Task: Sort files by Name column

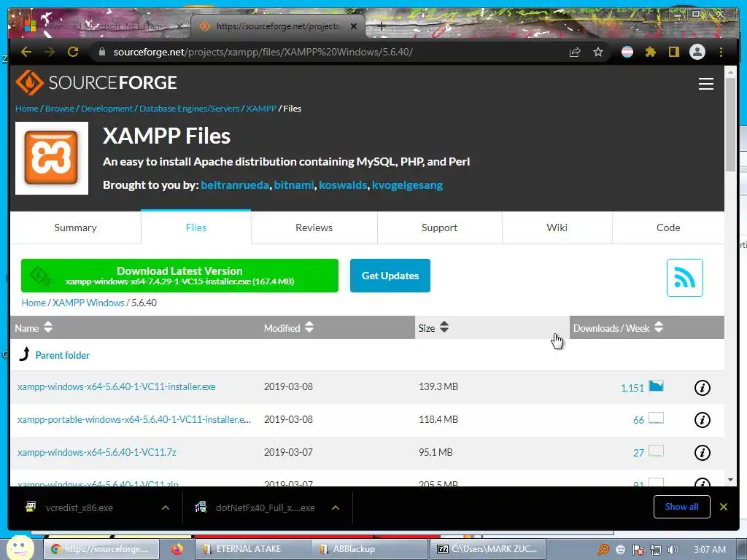Action: click(x=34, y=327)
